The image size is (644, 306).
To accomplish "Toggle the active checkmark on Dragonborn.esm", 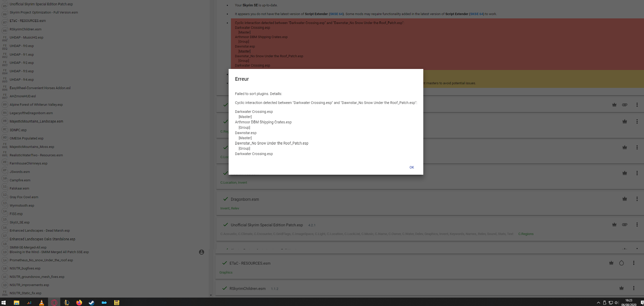I will click(x=225, y=199).
